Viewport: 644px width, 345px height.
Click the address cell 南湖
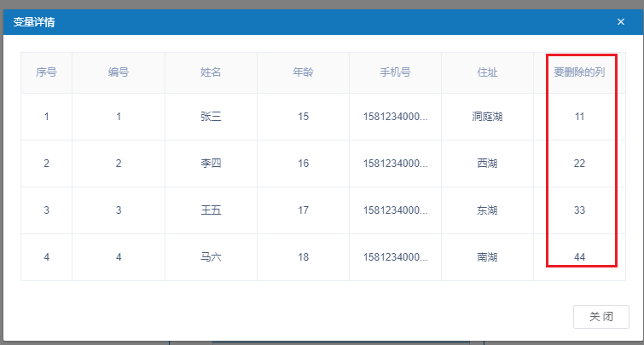click(487, 257)
